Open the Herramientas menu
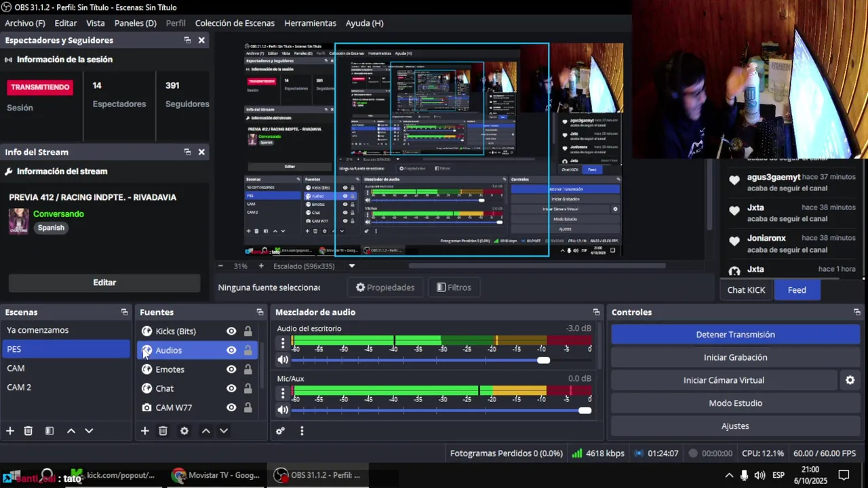 pyautogui.click(x=310, y=23)
